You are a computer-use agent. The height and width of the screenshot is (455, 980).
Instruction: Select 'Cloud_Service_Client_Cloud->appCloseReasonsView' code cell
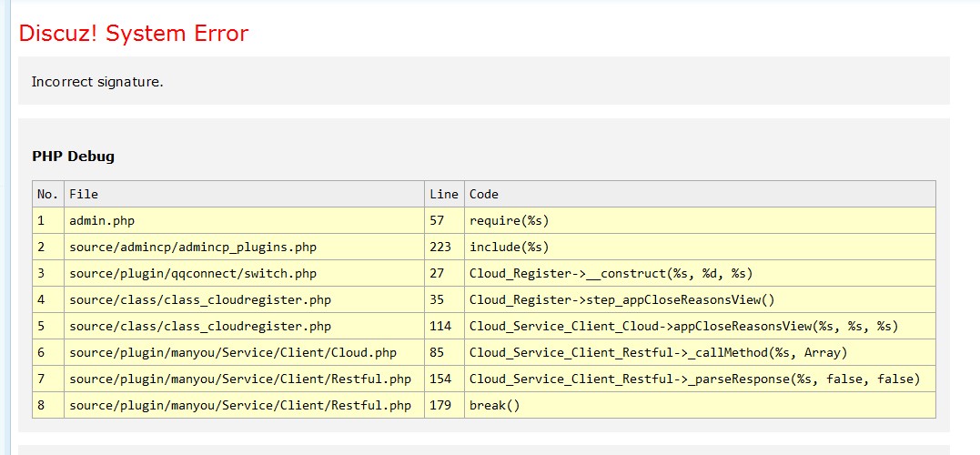pyautogui.click(x=700, y=327)
